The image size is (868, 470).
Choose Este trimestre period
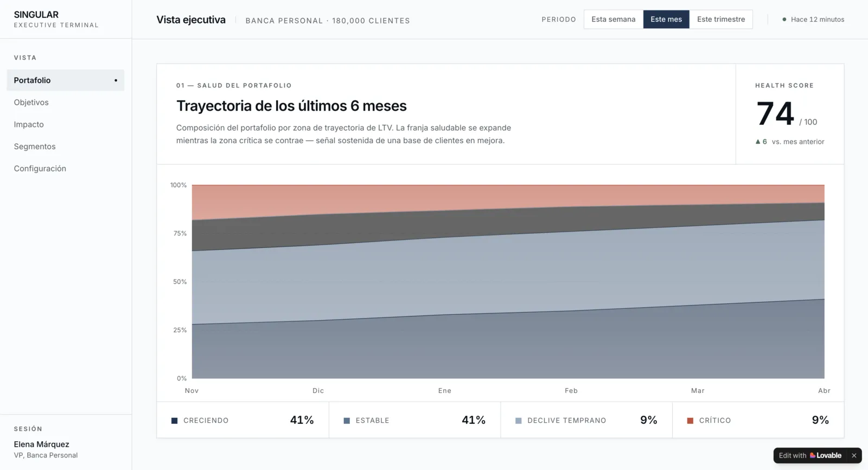point(721,20)
